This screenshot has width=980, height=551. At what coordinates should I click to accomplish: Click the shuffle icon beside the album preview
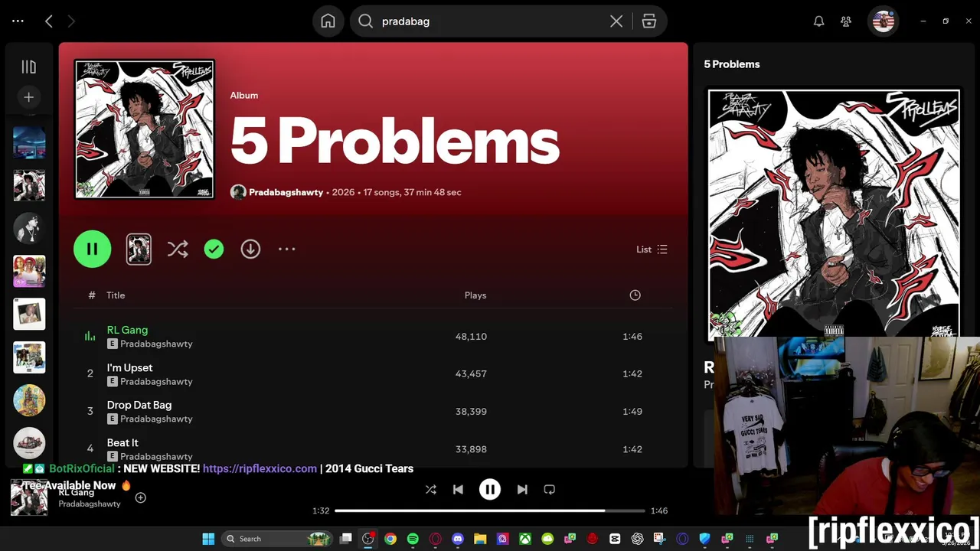(178, 249)
